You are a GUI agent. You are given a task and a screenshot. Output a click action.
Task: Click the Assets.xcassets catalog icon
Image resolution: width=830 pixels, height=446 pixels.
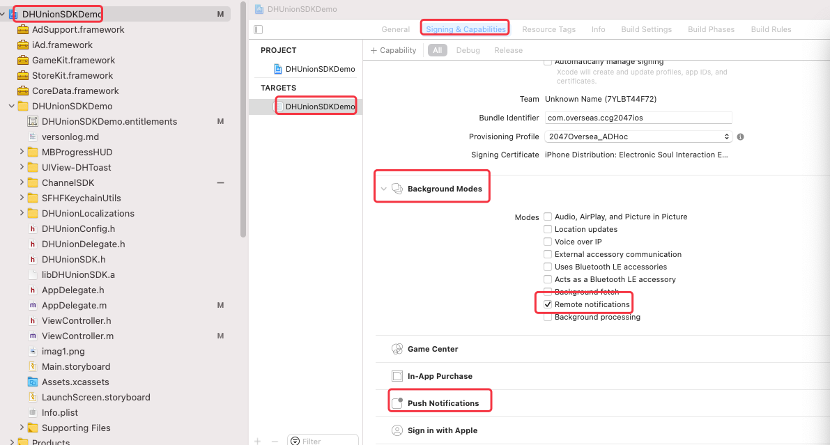click(x=33, y=382)
